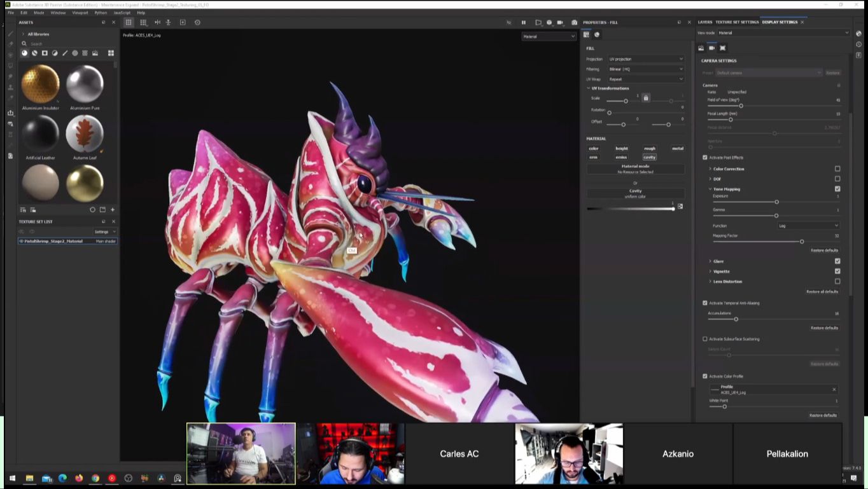Select the Autumn Leaf material thumbnail
Viewport: 868px width, 489px height.
click(85, 134)
